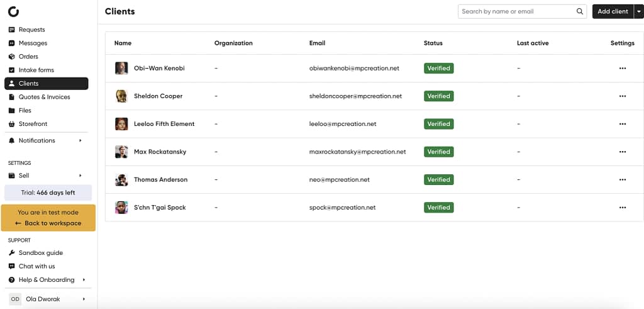
Task: Click email obiwankenobi@mpcreation.net
Action: [x=354, y=68]
